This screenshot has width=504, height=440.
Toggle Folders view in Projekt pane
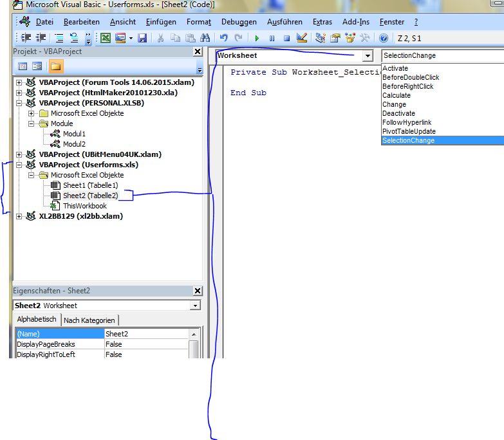(55, 66)
